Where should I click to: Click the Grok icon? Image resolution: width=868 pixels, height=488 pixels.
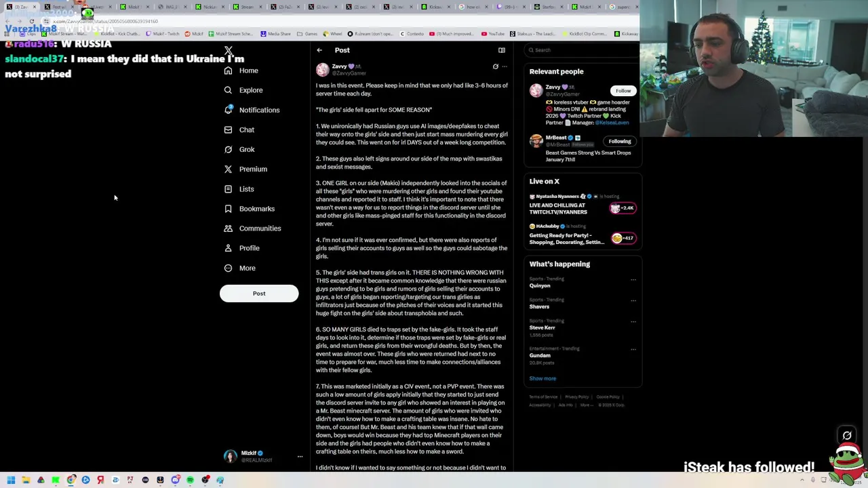pos(228,149)
